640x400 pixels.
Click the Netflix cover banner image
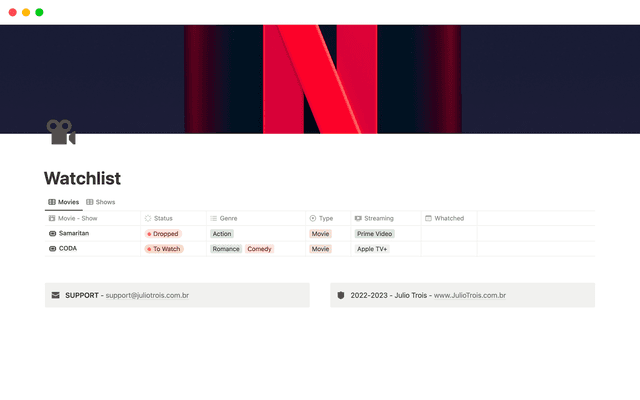coord(320,78)
